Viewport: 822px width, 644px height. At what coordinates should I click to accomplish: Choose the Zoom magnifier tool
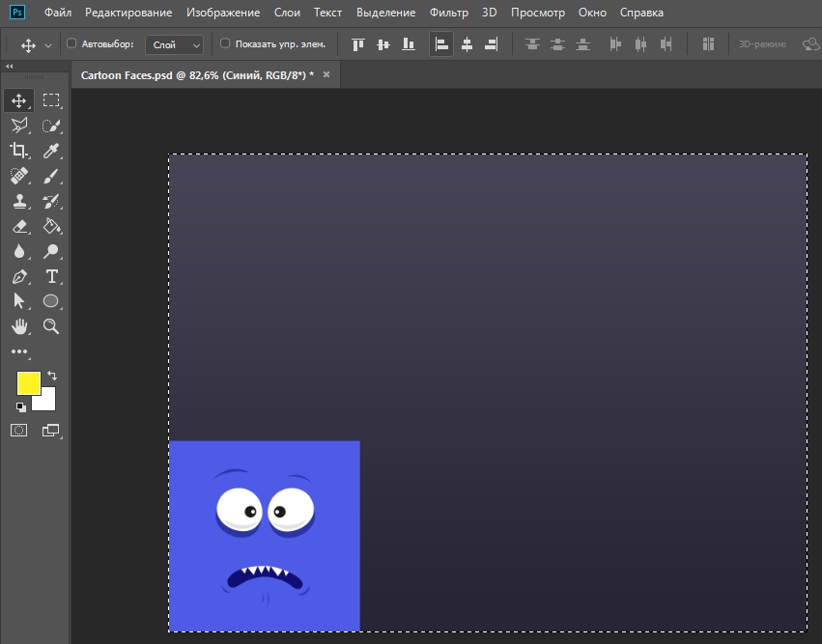(51, 326)
